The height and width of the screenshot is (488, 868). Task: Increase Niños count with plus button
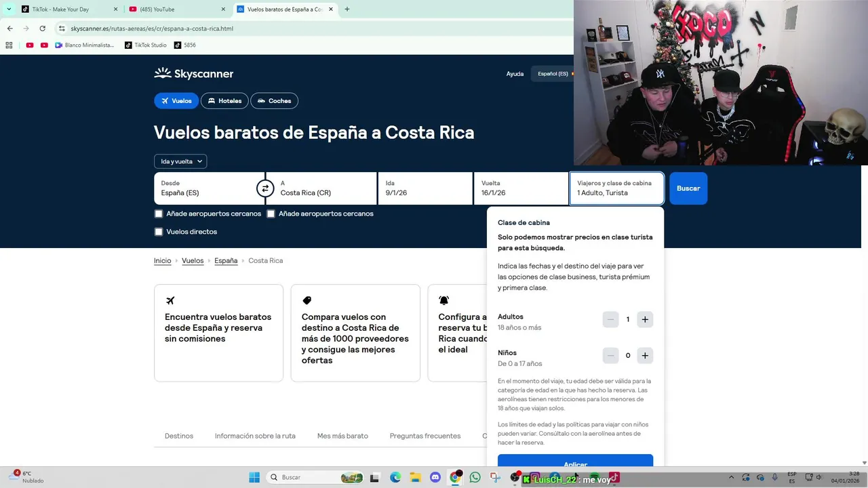pyautogui.click(x=645, y=355)
